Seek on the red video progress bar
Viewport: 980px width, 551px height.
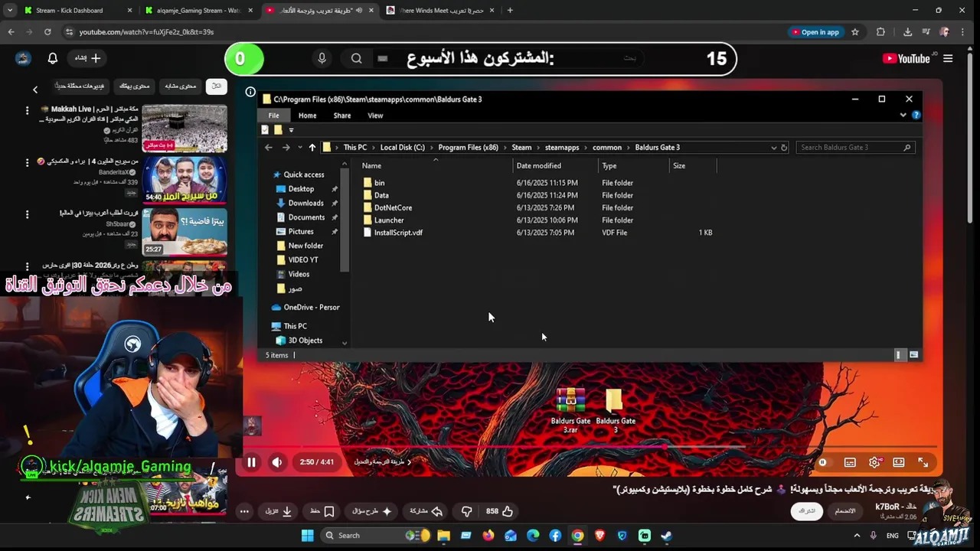tap(588, 445)
